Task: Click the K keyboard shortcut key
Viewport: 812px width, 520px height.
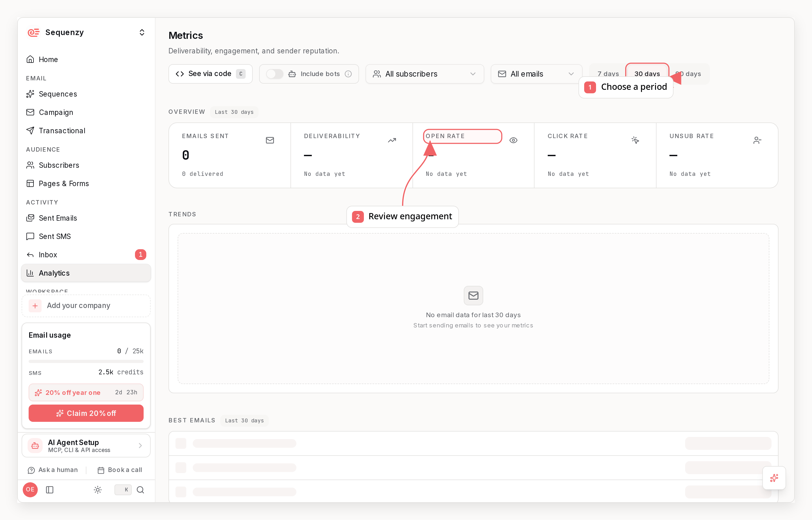Action: click(x=123, y=490)
